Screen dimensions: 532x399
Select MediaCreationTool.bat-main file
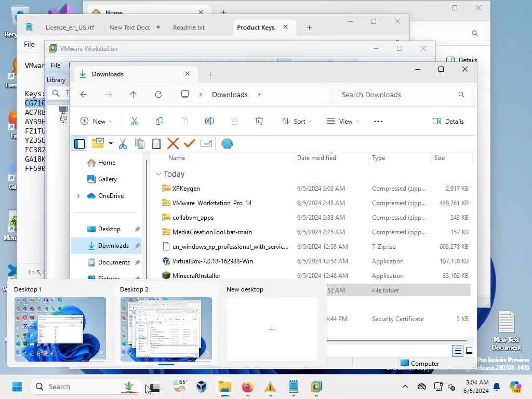pyautogui.click(x=315, y=232)
